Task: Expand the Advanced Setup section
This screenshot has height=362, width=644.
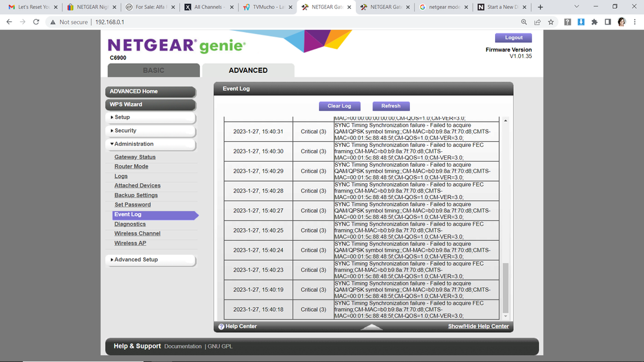Action: coord(150,260)
